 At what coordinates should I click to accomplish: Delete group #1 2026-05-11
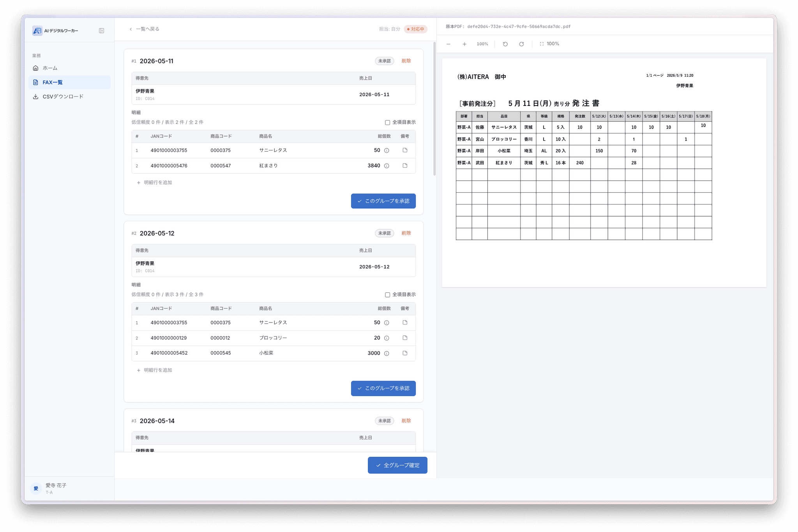(x=406, y=61)
